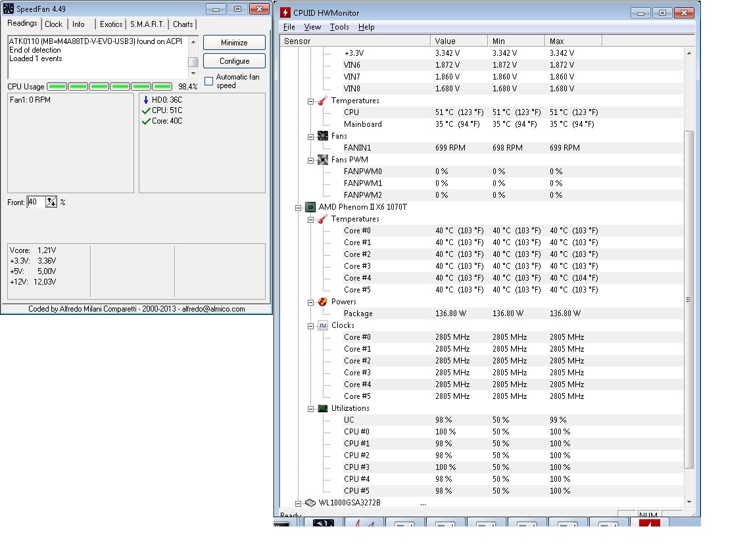
Task: Click the red HWMonitor icon in taskbar
Action: [x=649, y=523]
